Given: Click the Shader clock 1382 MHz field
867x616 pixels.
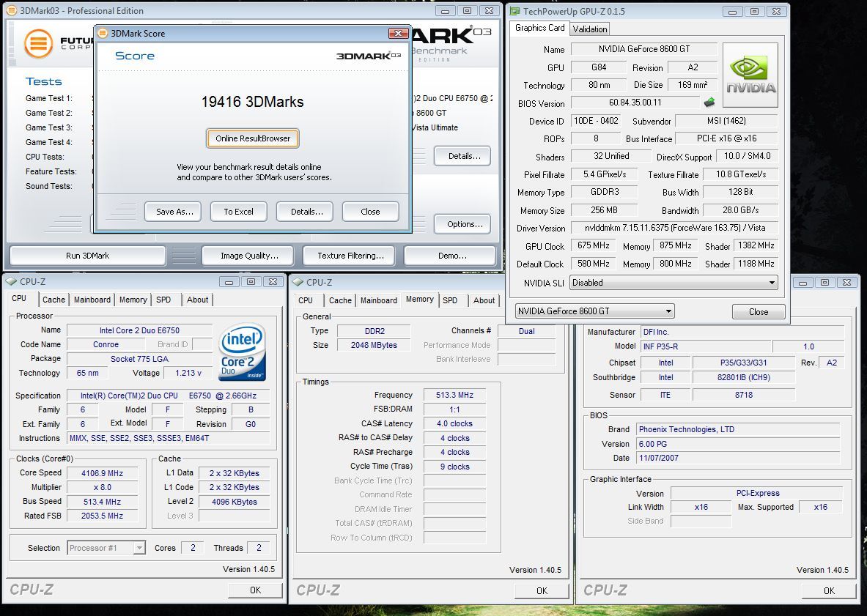Looking at the screenshot, I should point(756,245).
